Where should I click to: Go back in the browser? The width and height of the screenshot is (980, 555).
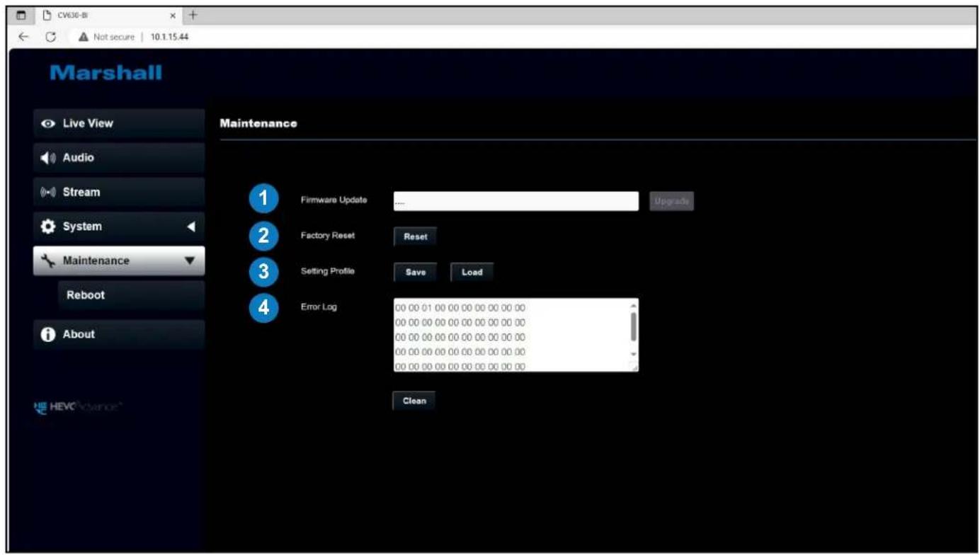click(x=23, y=38)
